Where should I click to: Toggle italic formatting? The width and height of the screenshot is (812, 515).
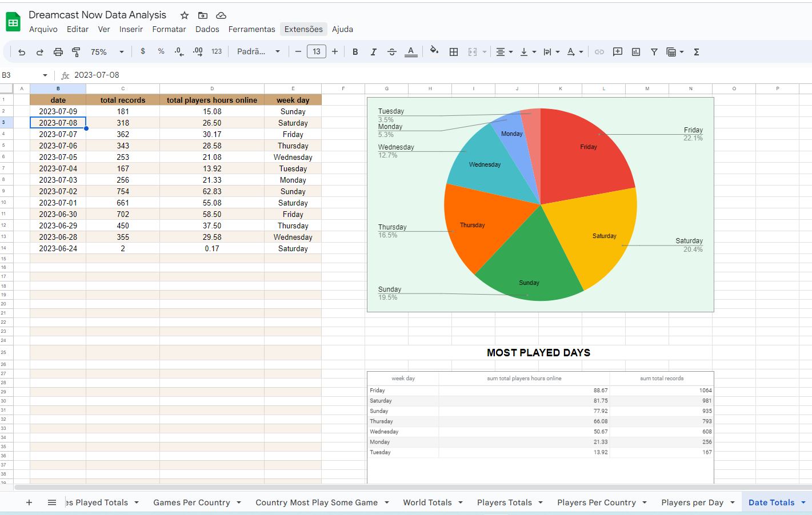374,52
